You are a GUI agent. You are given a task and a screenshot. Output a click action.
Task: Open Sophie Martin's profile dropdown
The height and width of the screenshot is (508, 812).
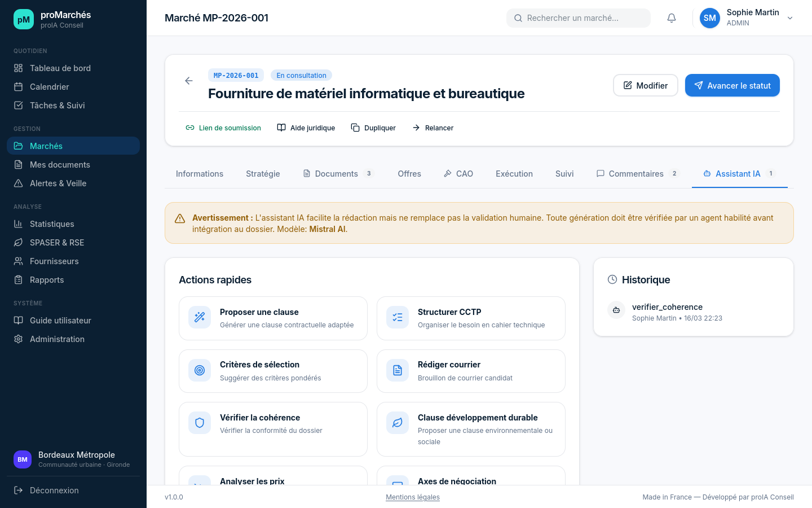[x=747, y=17]
